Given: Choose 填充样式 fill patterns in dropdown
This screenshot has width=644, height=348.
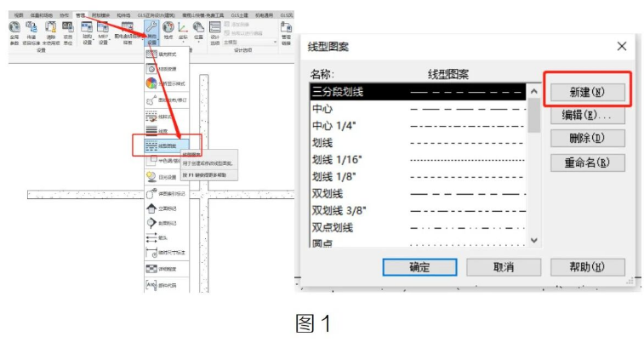Looking at the screenshot, I should 167,54.
